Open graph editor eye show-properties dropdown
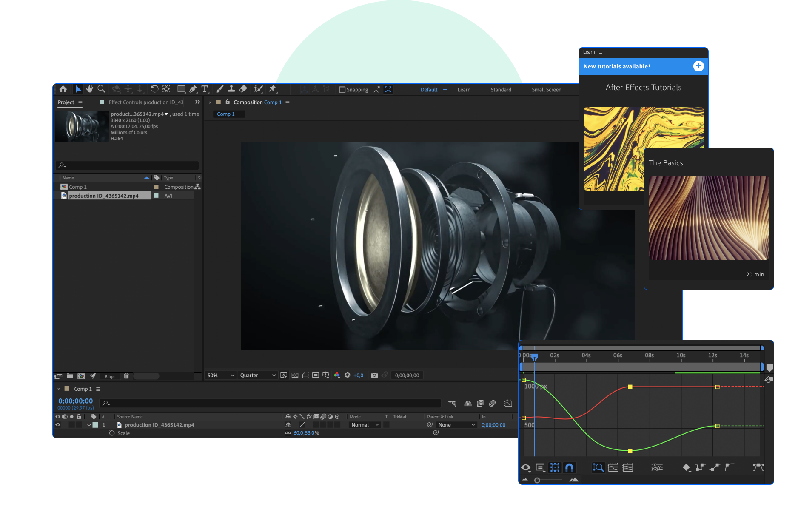This screenshot has height=532, width=798. [526, 468]
